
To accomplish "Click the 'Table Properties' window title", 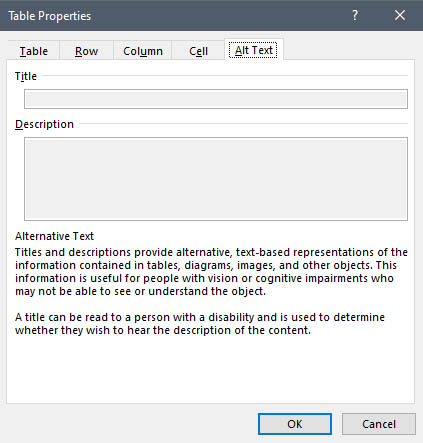I will pos(50,16).
